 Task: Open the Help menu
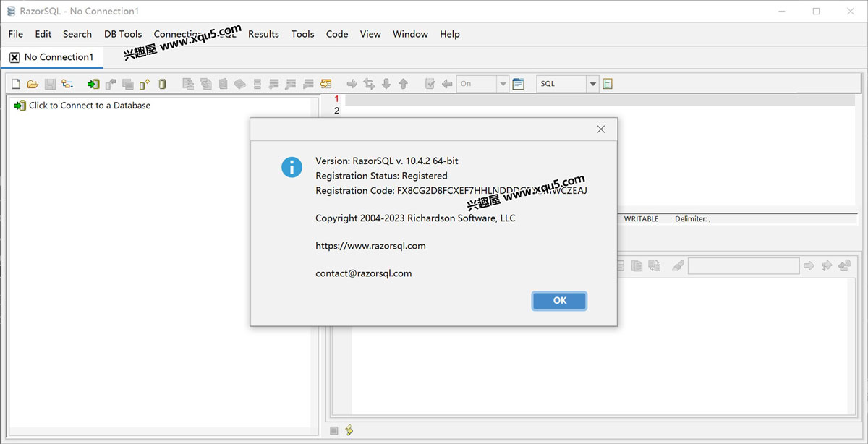(x=450, y=34)
